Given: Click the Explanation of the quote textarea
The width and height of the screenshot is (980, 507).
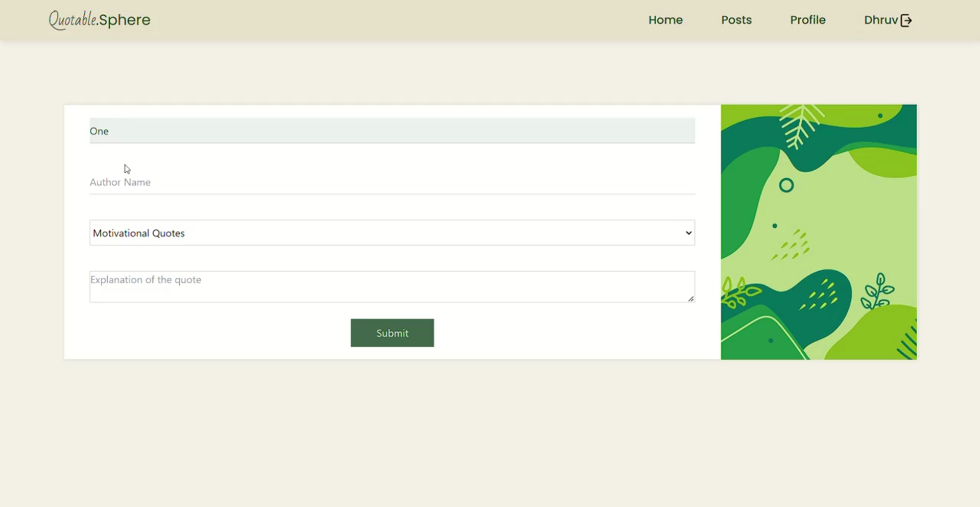Looking at the screenshot, I should pyautogui.click(x=392, y=286).
